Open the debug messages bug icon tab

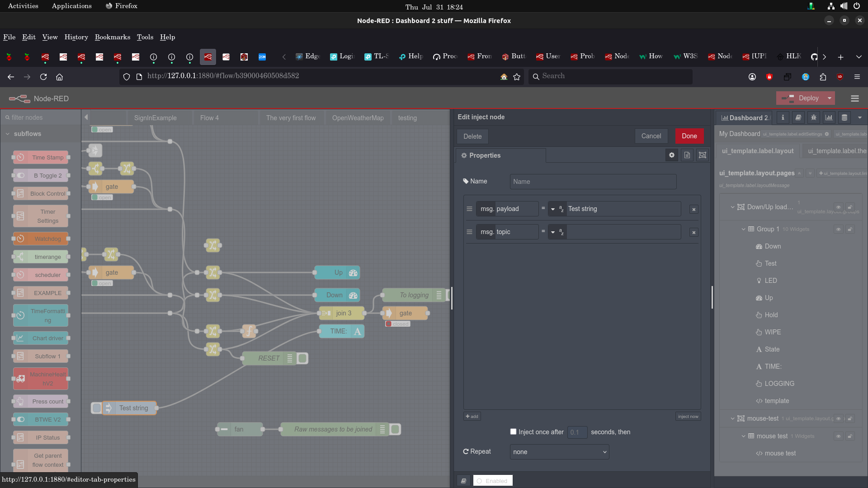[814, 117]
